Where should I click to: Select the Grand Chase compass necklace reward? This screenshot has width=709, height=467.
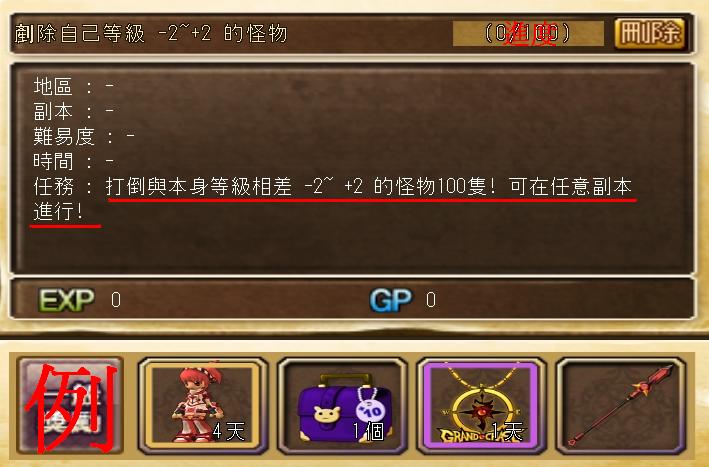coord(482,406)
